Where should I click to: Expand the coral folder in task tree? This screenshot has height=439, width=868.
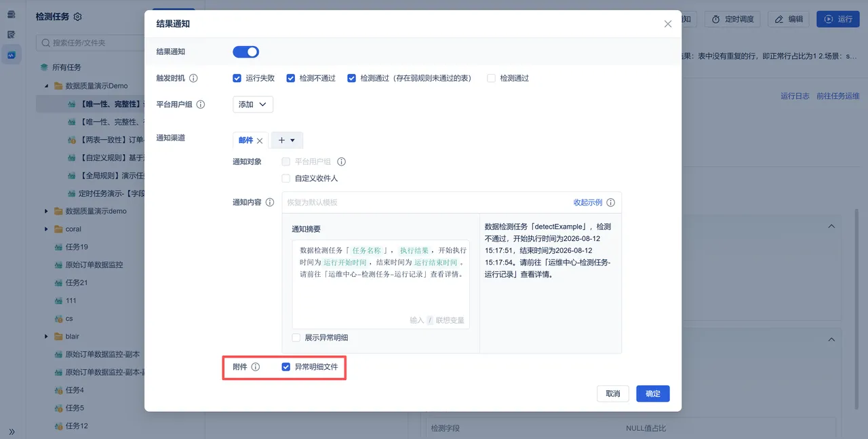(46, 229)
